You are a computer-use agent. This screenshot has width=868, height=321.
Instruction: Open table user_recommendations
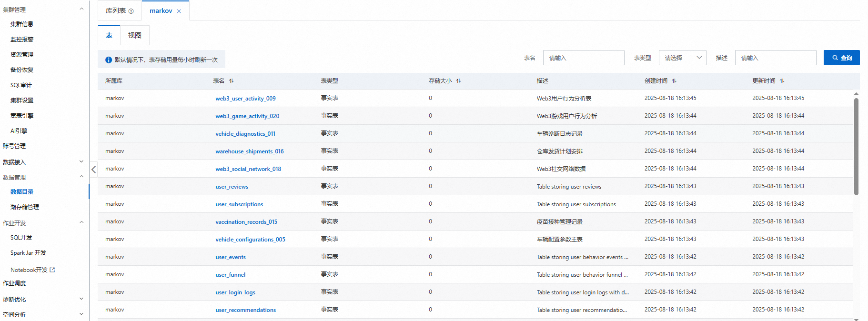tap(245, 310)
